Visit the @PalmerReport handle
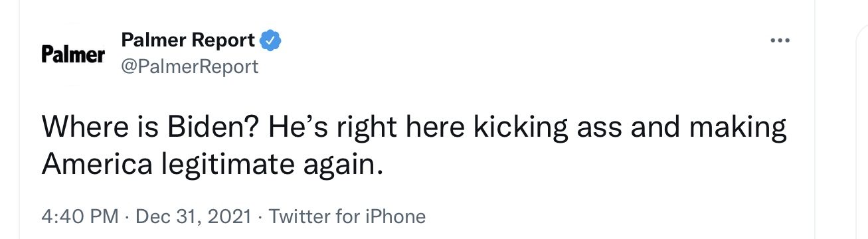 pos(190,67)
